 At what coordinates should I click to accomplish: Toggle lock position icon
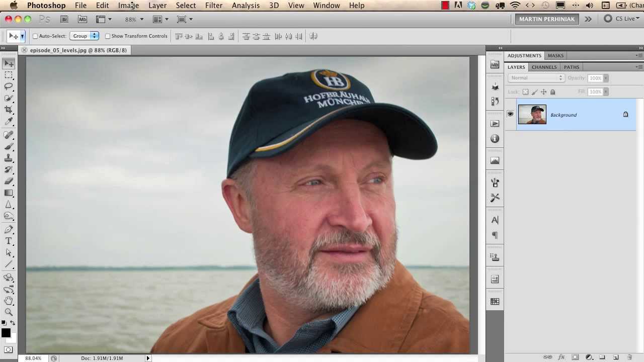click(x=543, y=92)
